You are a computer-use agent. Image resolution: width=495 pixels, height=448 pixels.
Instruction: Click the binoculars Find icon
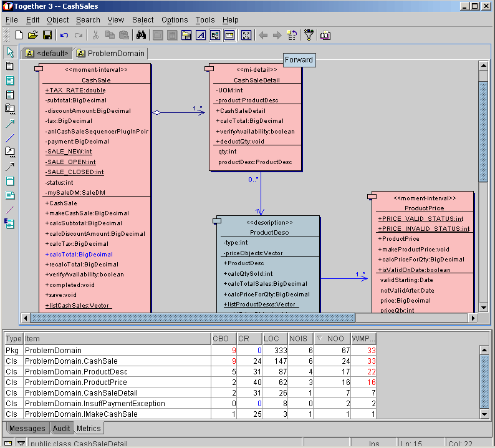click(141, 35)
